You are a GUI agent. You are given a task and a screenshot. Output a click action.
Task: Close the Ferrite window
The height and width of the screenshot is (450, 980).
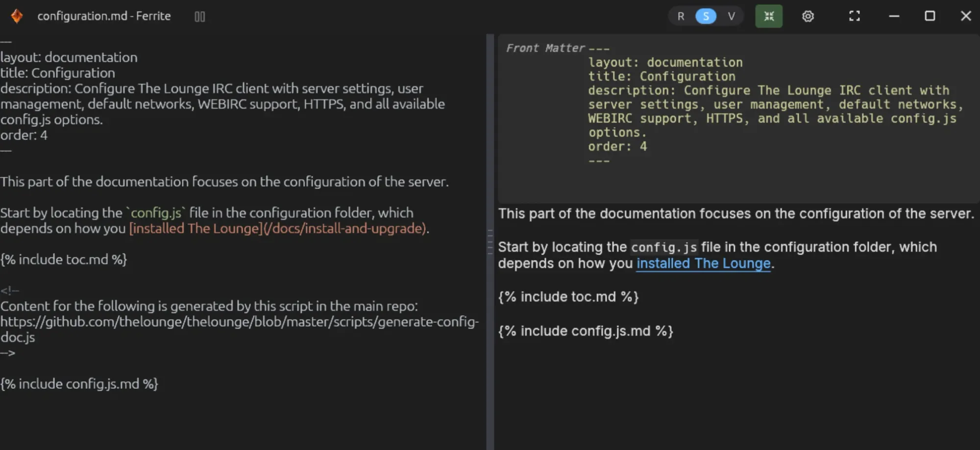pyautogui.click(x=966, y=16)
